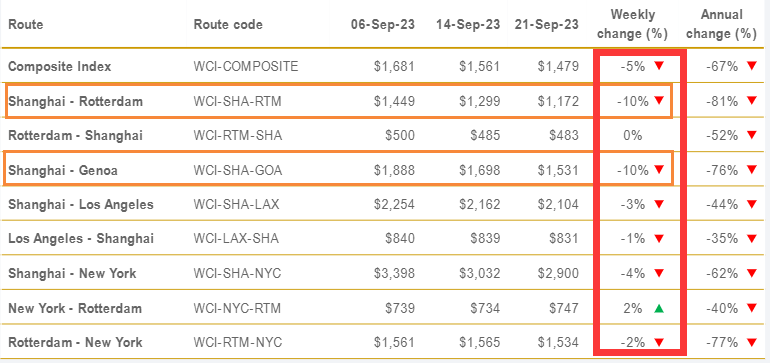Click the annual change arrow for Rotterdam - New York
The height and width of the screenshot is (363, 770).
751,342
